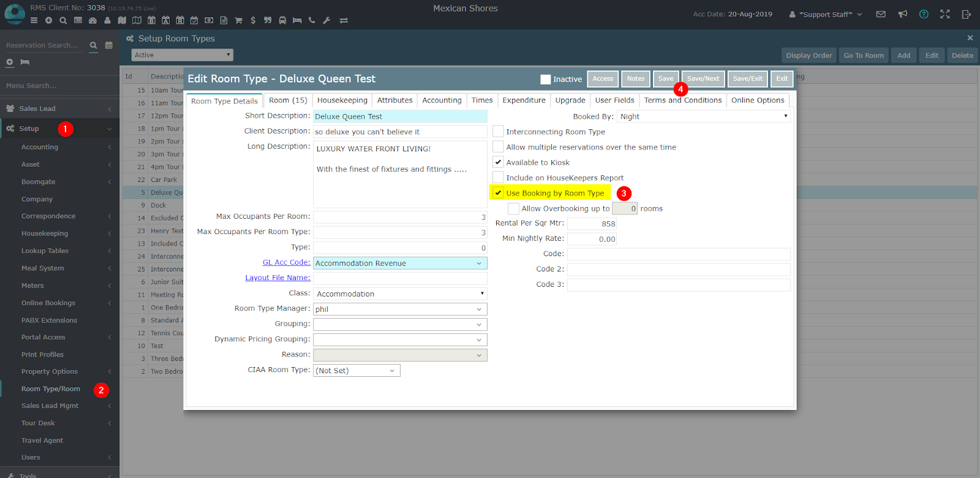The image size is (980, 478).
Task: Click the Go To Room button
Action: pos(864,55)
